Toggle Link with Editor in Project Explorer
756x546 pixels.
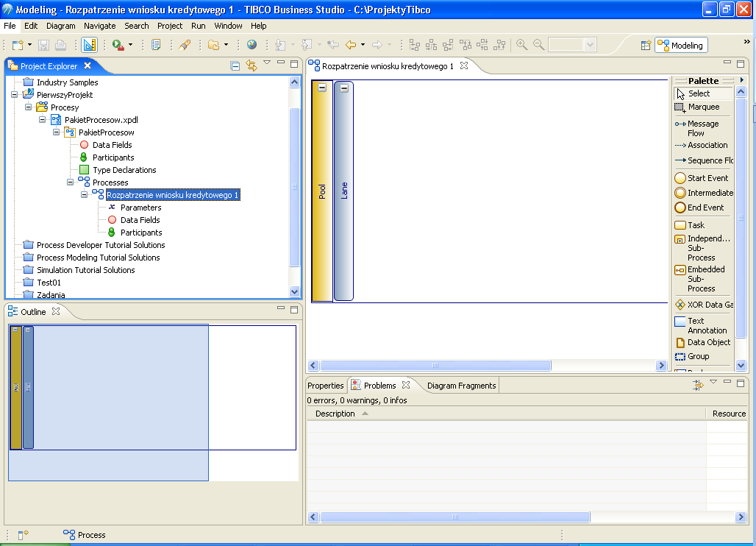click(x=252, y=65)
